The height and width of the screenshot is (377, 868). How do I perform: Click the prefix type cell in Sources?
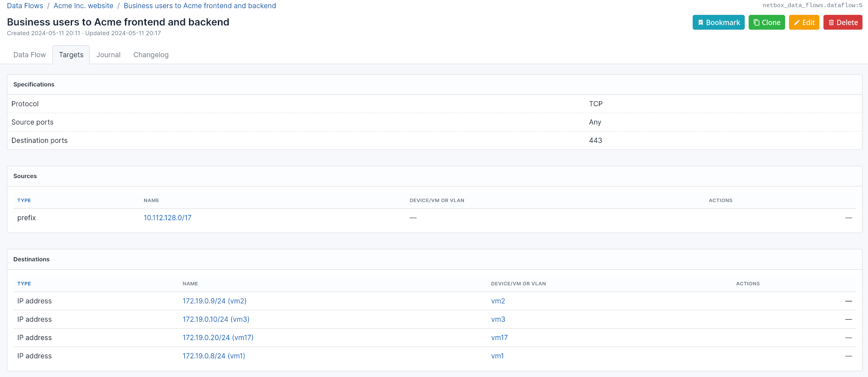click(x=26, y=218)
